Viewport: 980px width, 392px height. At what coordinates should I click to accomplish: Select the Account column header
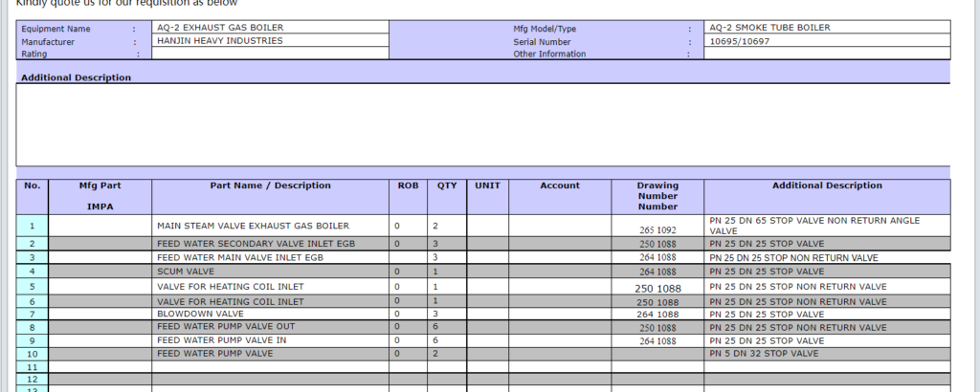[x=560, y=185]
